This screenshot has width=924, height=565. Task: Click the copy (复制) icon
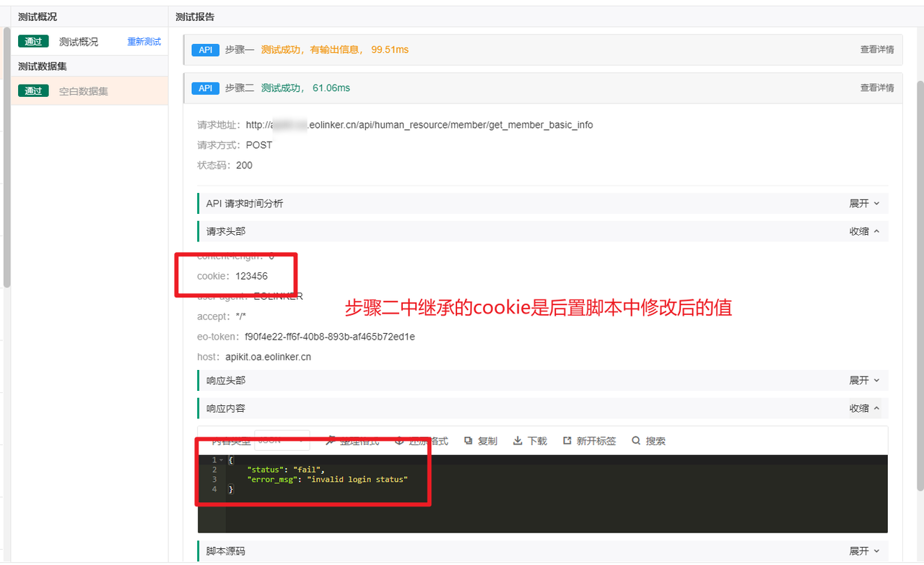pyautogui.click(x=468, y=441)
